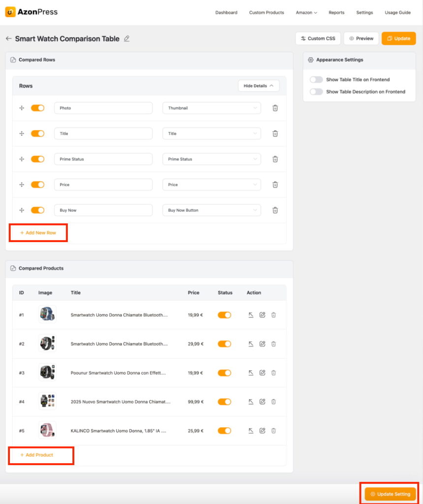Click the orange Update button
Screen dimensions: 423x504
pos(398,38)
